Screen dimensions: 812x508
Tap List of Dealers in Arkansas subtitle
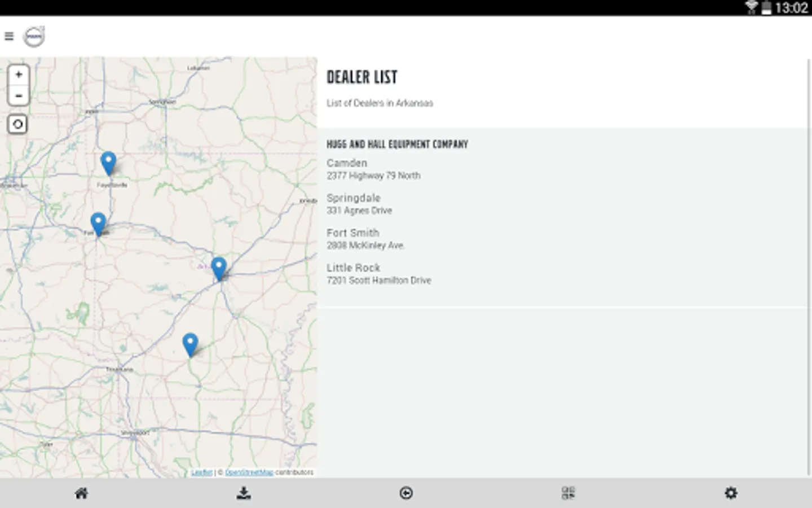point(380,103)
